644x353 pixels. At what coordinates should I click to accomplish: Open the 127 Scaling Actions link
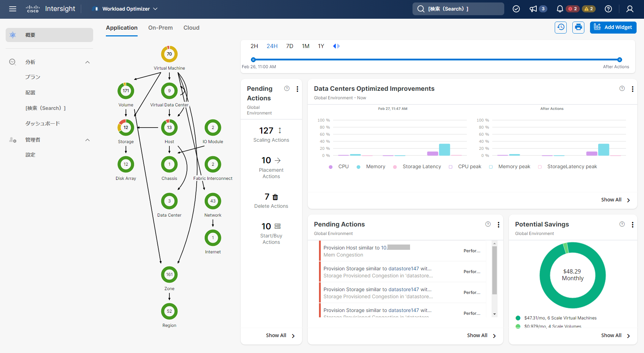pos(271,135)
